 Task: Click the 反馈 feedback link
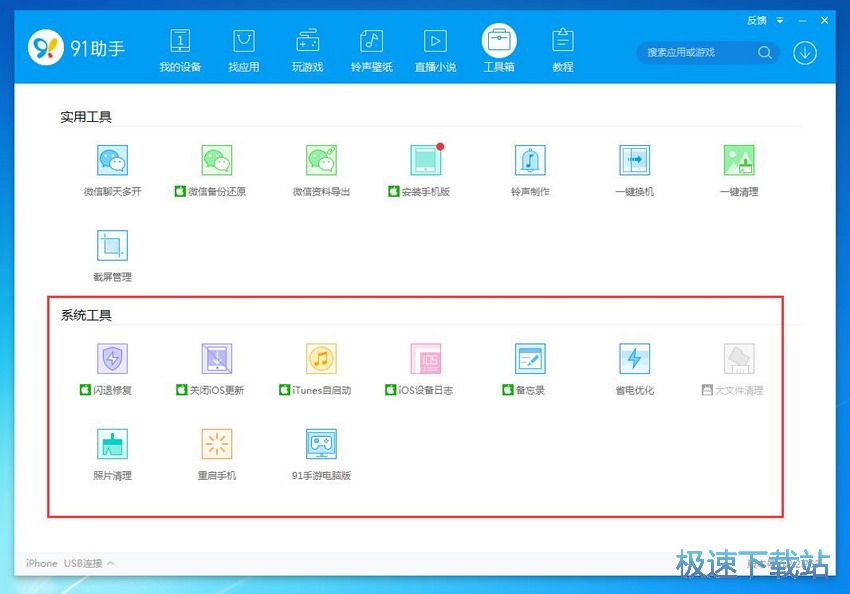click(757, 21)
